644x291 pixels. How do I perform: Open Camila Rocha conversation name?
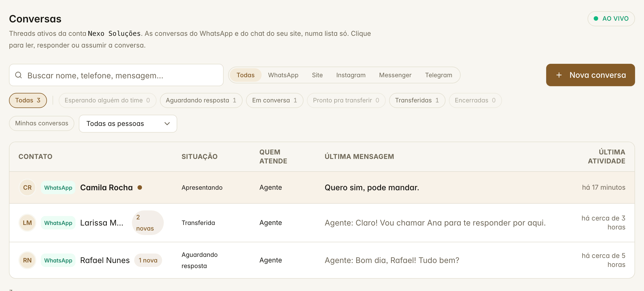[106, 187]
